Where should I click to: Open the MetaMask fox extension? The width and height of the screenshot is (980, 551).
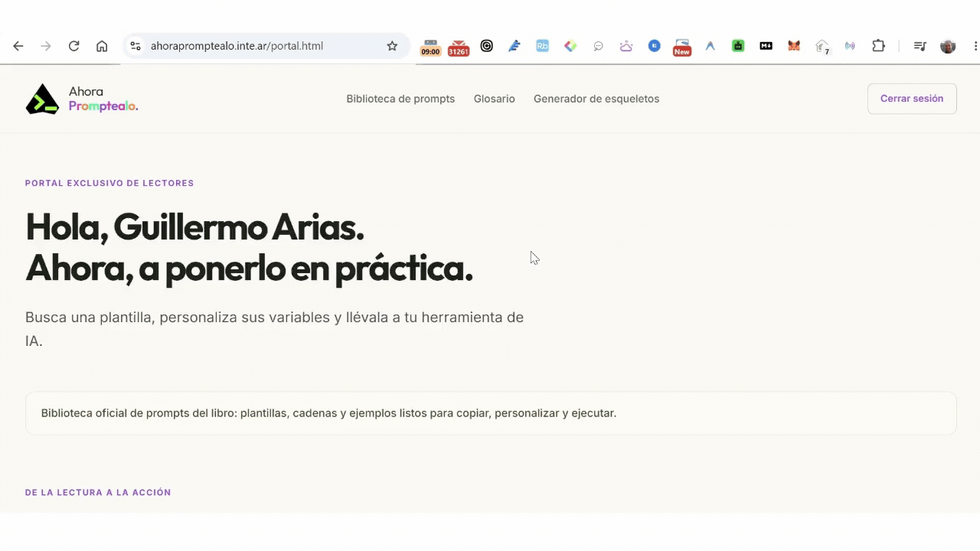tap(794, 46)
